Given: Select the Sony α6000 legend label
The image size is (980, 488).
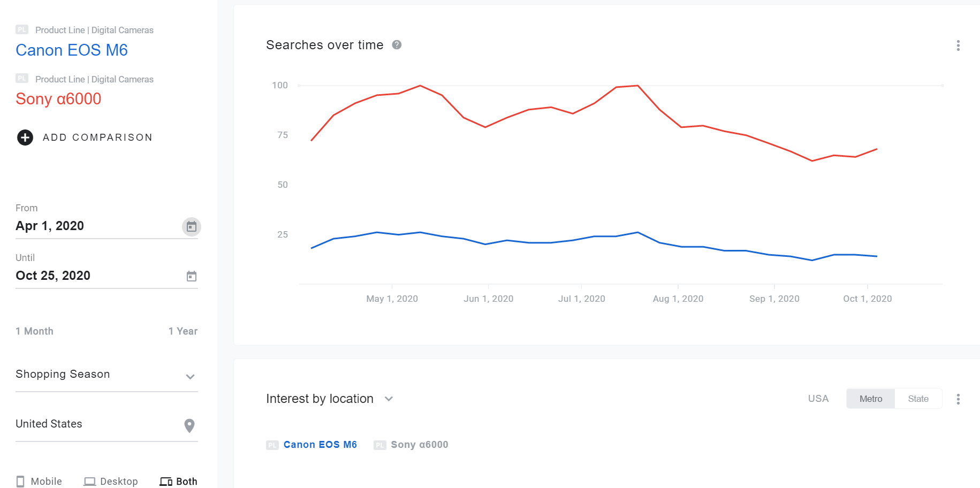Looking at the screenshot, I should 419,444.
